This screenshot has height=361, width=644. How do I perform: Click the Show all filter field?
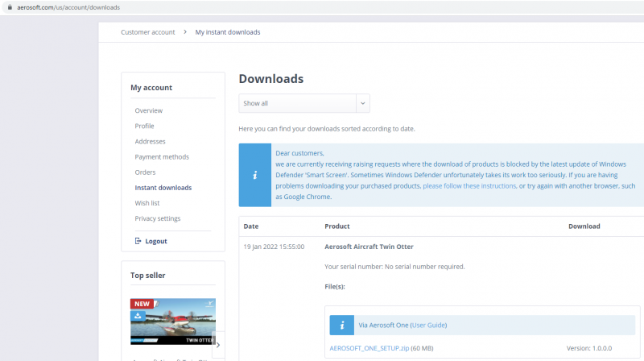[x=304, y=103]
